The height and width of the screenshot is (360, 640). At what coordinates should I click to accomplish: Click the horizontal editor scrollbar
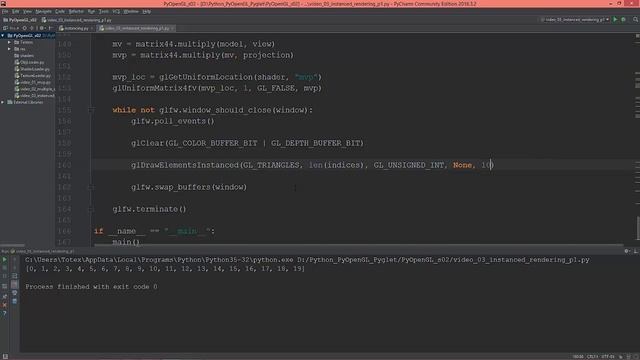[x=358, y=245]
